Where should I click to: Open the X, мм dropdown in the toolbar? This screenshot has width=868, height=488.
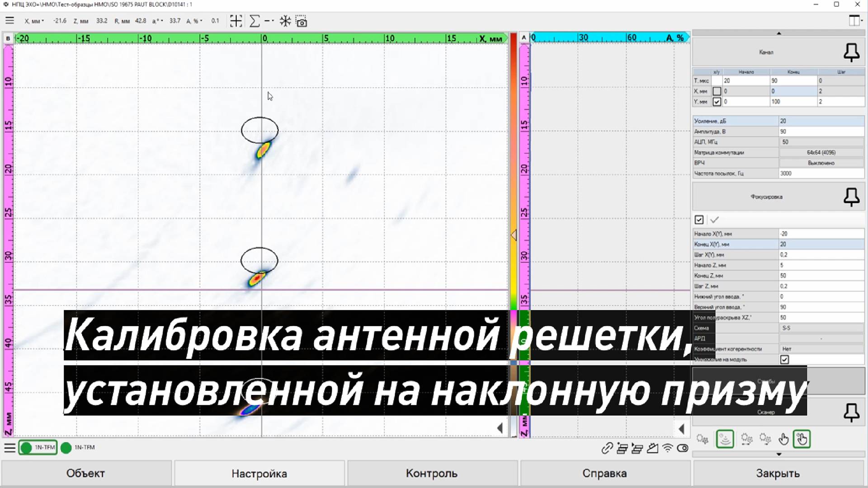(42, 21)
